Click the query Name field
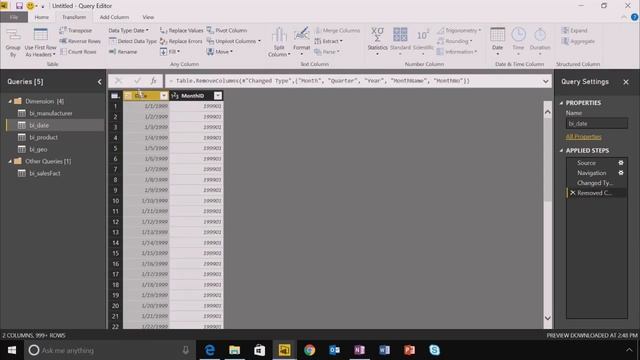This screenshot has width=640, height=360. tap(597, 123)
